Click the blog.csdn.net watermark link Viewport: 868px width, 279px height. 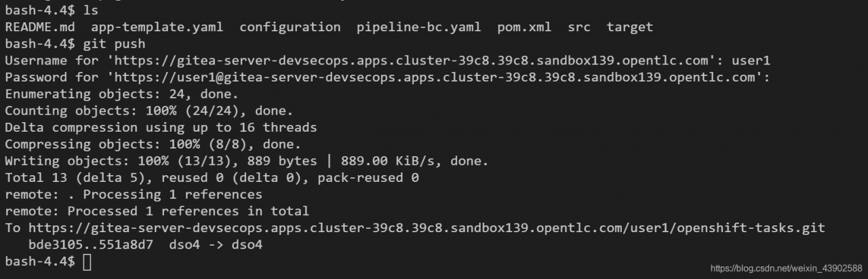point(787,268)
